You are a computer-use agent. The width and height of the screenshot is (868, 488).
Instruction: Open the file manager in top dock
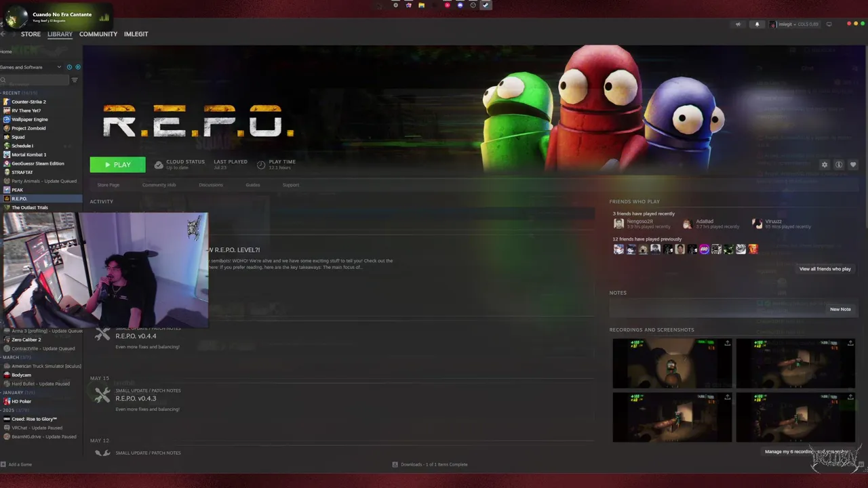(x=421, y=5)
